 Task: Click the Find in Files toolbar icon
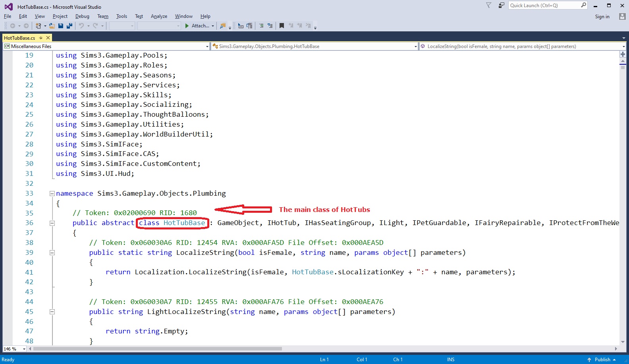coord(223,26)
